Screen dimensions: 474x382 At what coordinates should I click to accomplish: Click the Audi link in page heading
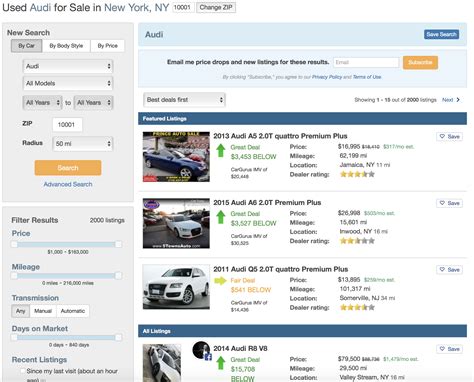click(x=40, y=7)
